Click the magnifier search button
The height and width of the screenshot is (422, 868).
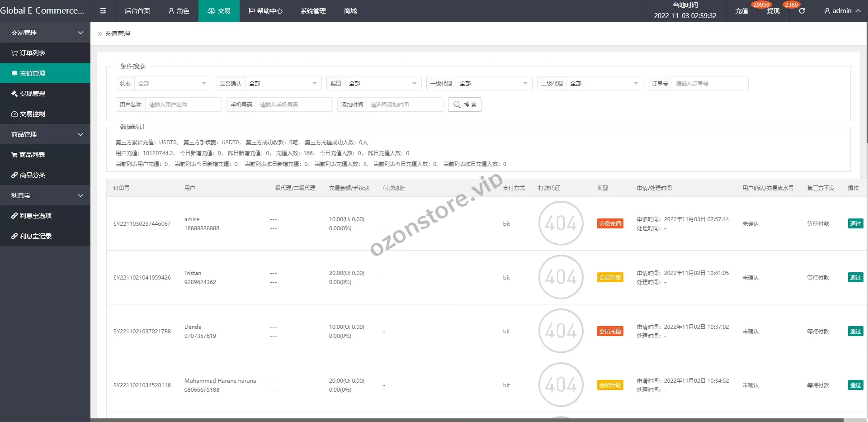point(464,104)
